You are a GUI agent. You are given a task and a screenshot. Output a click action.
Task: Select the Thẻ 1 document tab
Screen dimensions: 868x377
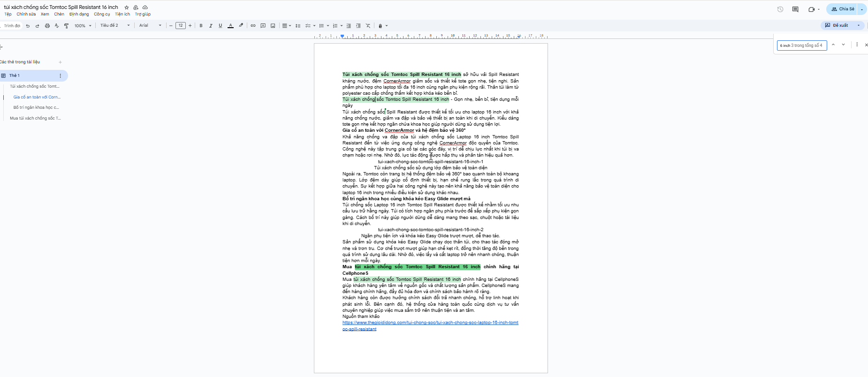coord(33,75)
